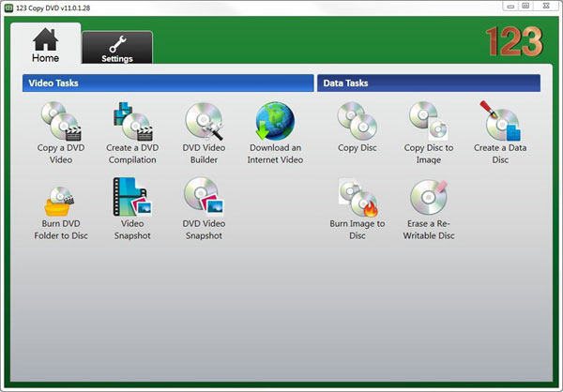Click the Copy Disc icon
This screenshot has height=392, width=563.
pos(357,123)
